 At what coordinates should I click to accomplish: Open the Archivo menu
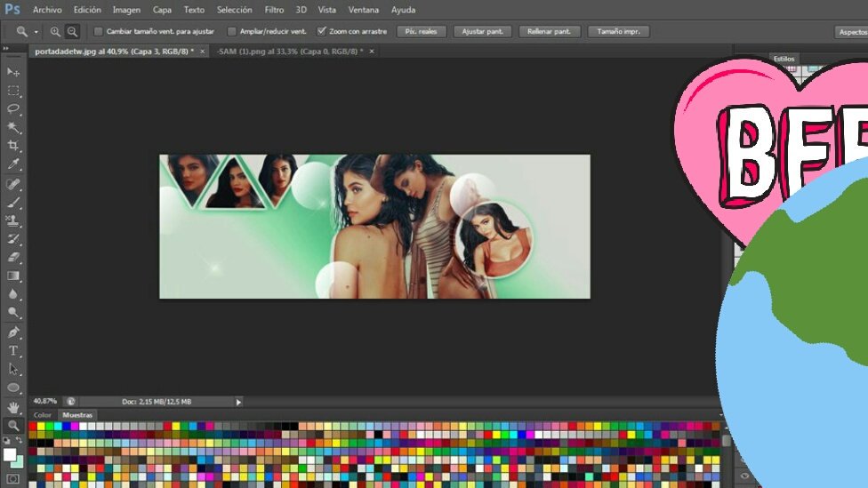[47, 10]
